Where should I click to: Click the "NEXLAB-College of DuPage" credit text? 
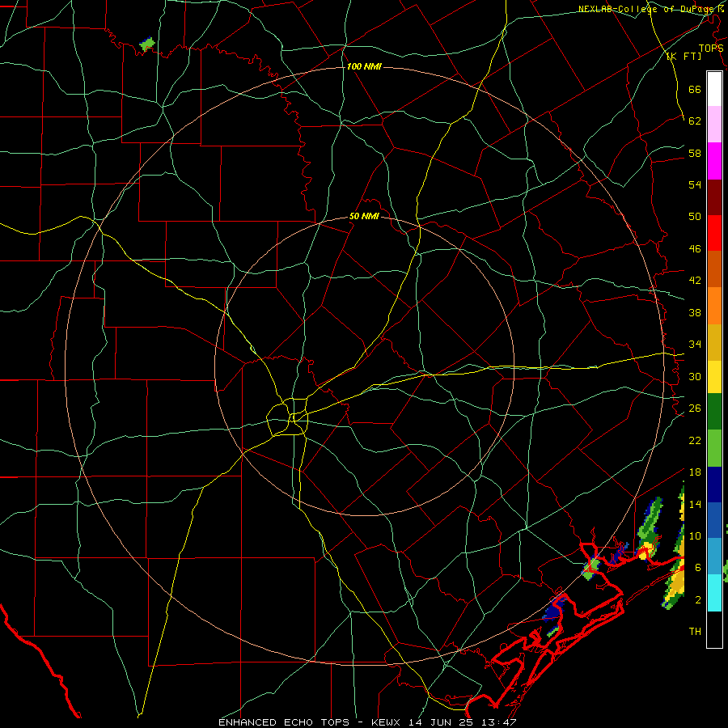click(x=646, y=9)
